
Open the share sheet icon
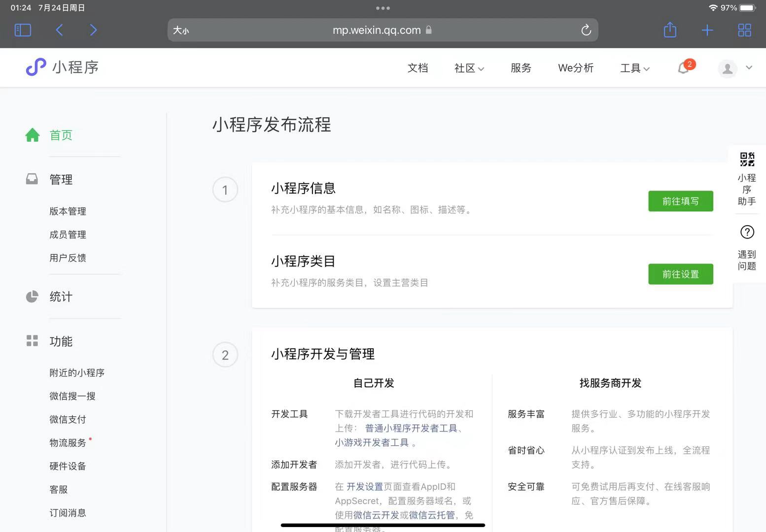coord(670,30)
